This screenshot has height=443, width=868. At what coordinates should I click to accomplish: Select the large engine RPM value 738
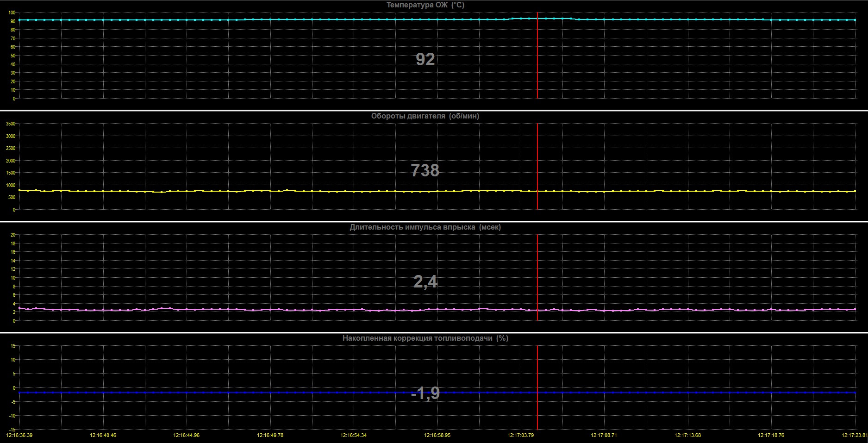coord(425,170)
